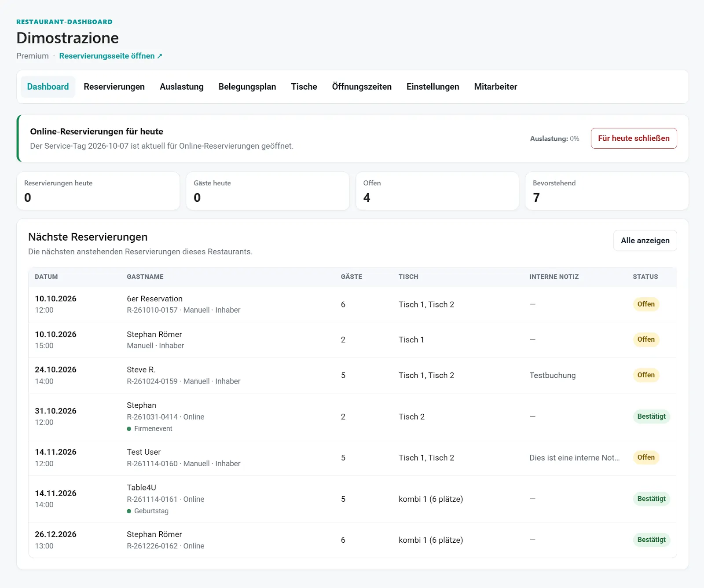
Task: Click Tisch 1 in the 15:00 row
Action: click(411, 340)
